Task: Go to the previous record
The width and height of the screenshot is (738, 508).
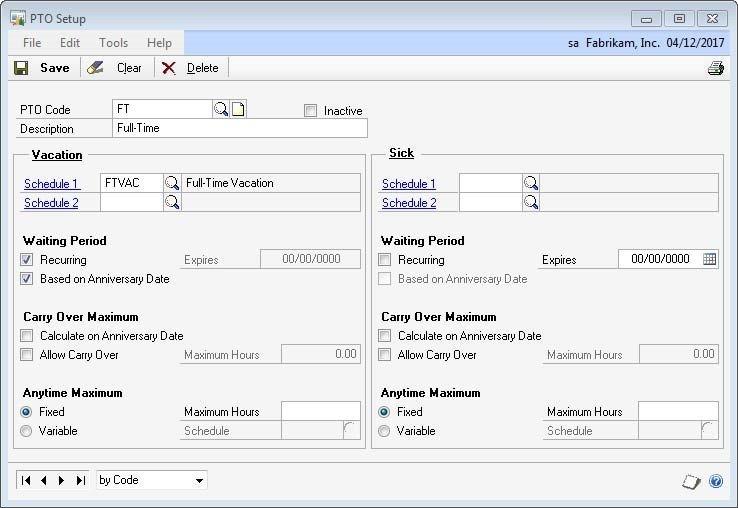Action: pyautogui.click(x=44, y=480)
